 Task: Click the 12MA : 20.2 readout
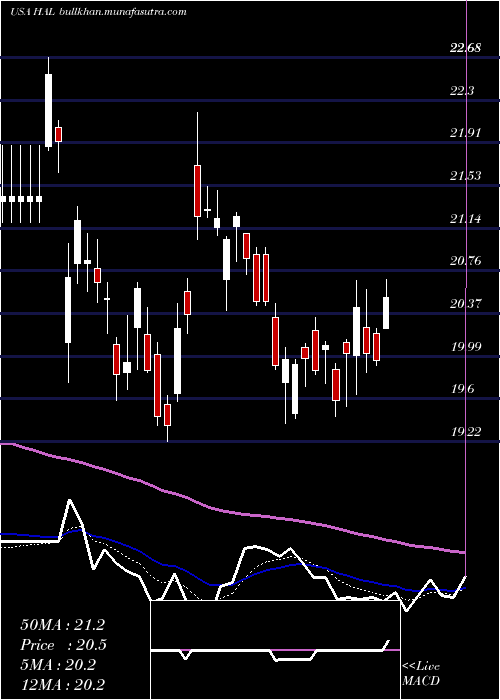(62, 684)
